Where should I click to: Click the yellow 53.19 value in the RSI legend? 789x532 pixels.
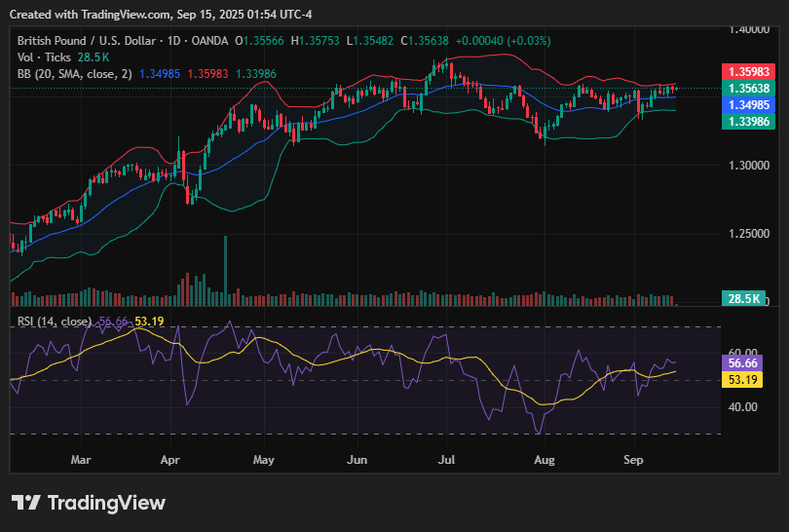149,322
